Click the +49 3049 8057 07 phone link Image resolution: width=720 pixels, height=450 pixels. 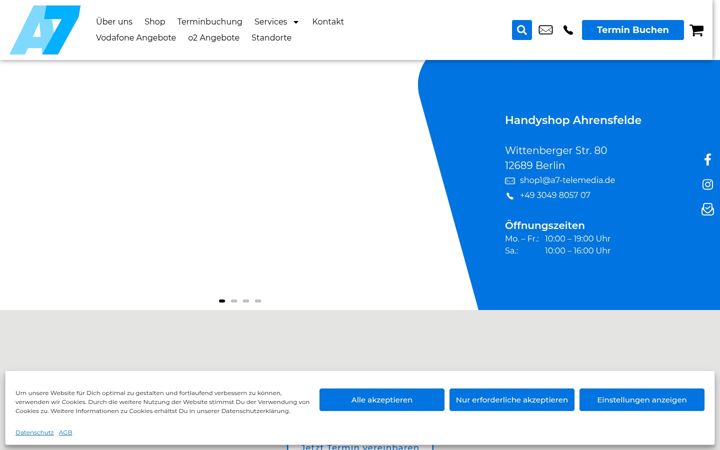[x=555, y=195]
